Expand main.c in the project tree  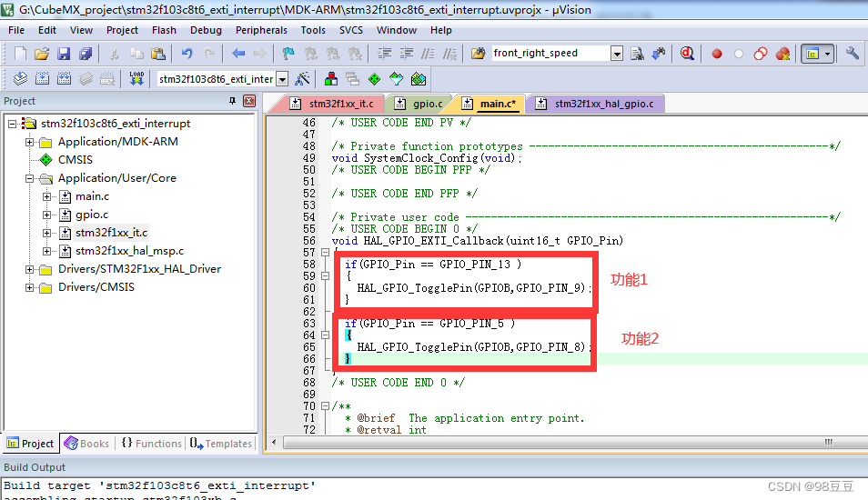pyautogui.click(x=47, y=197)
